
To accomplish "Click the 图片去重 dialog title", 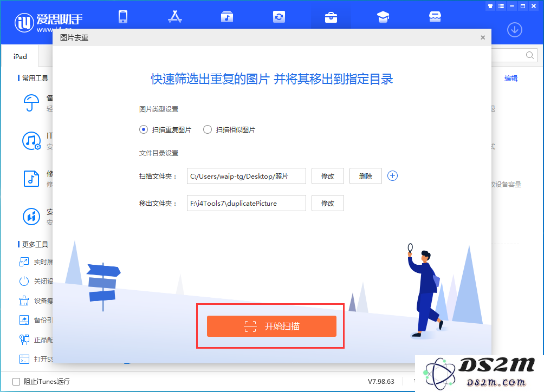I will click(74, 37).
